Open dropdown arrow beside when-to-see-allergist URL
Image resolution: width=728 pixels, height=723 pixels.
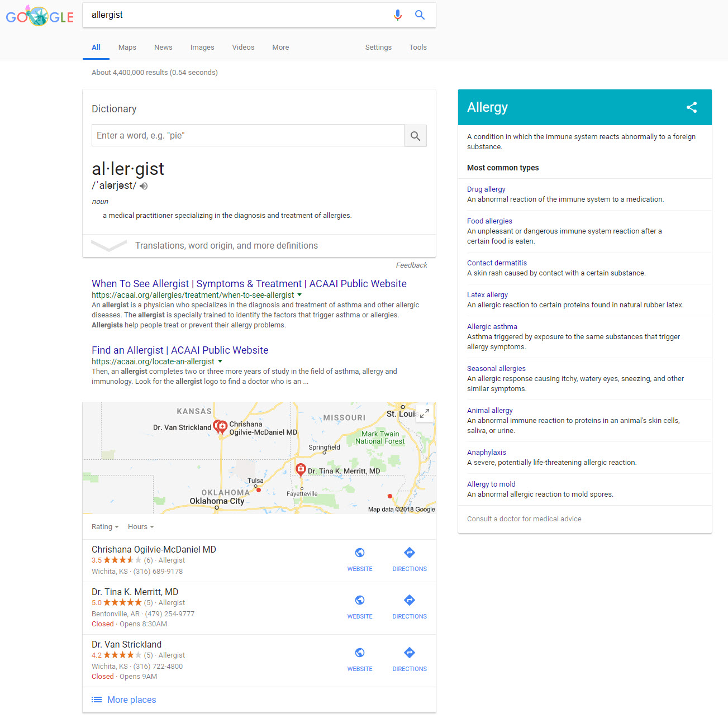[299, 295]
